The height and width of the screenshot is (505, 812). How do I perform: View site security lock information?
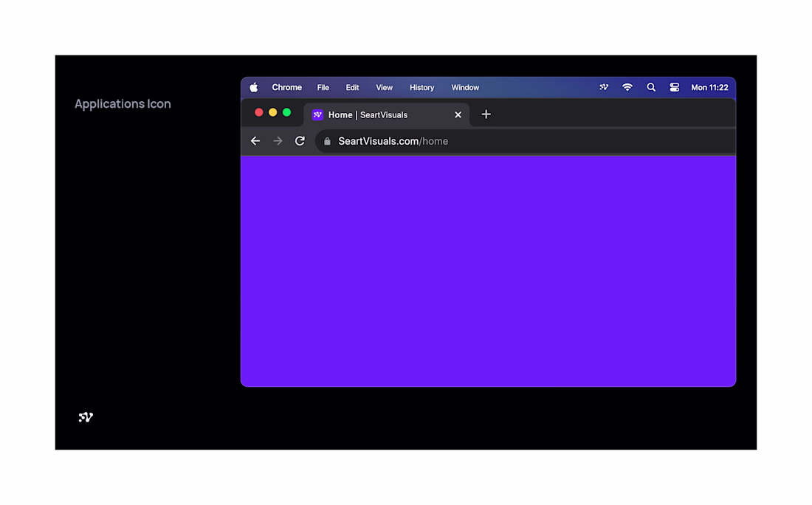[x=327, y=141]
